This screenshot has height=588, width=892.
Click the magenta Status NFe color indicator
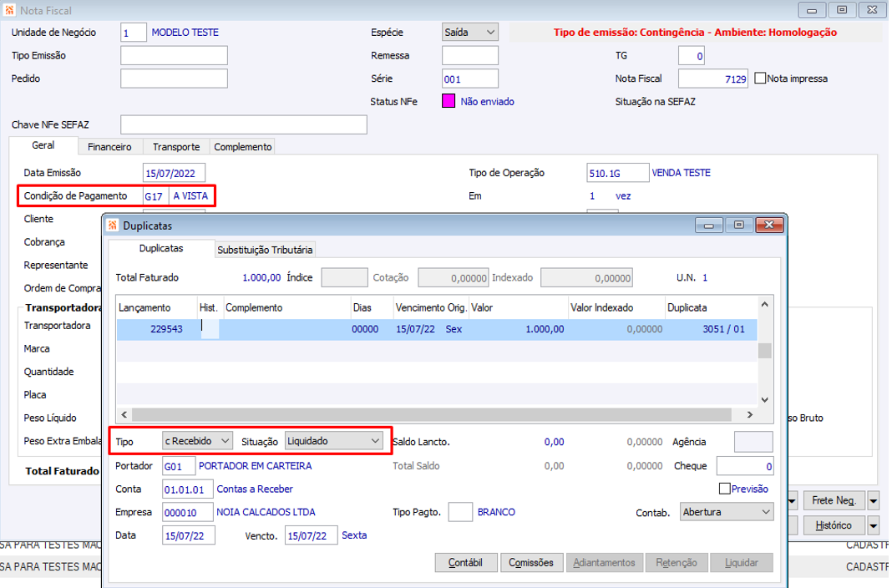pos(449,101)
